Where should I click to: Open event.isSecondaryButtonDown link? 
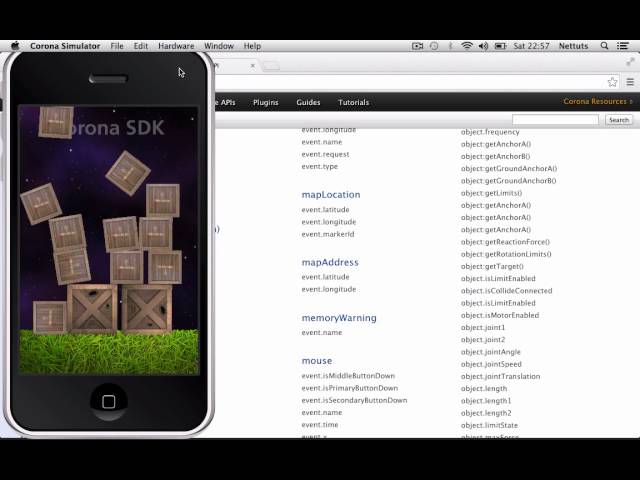tap(354, 400)
